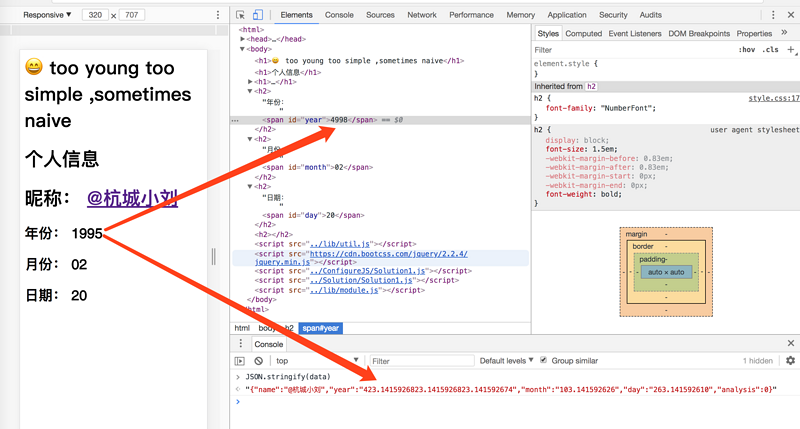Viewport: 800px width, 429px height.
Task: Open the ../lib/module.js link
Action: coord(344,290)
